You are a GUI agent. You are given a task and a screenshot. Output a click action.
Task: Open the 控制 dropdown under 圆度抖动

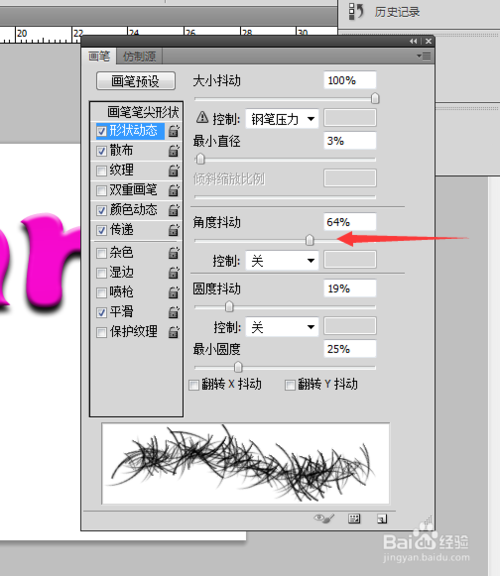(282, 327)
